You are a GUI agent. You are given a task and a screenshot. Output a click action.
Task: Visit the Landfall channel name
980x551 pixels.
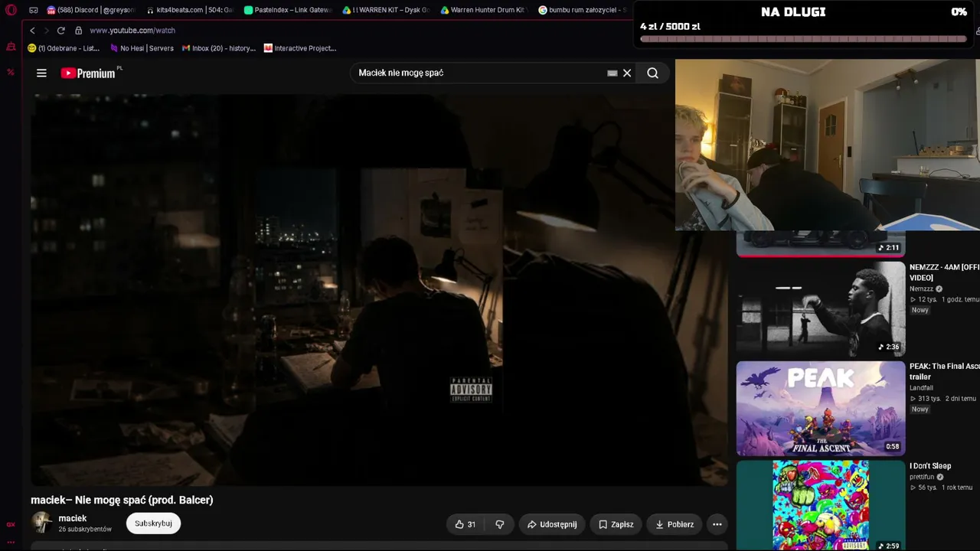coord(921,388)
